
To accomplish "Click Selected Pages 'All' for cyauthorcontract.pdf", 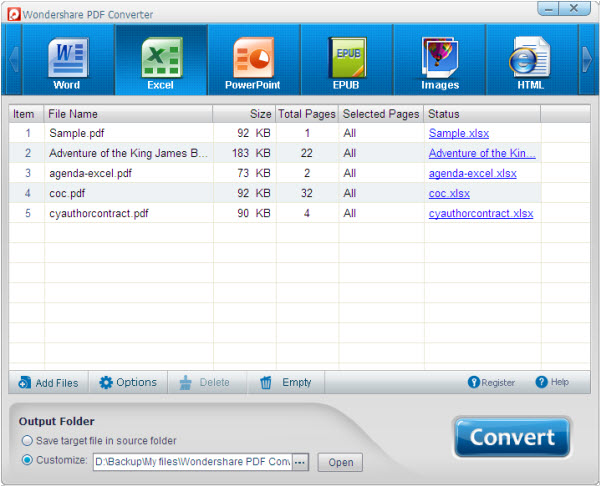I will coord(350,213).
